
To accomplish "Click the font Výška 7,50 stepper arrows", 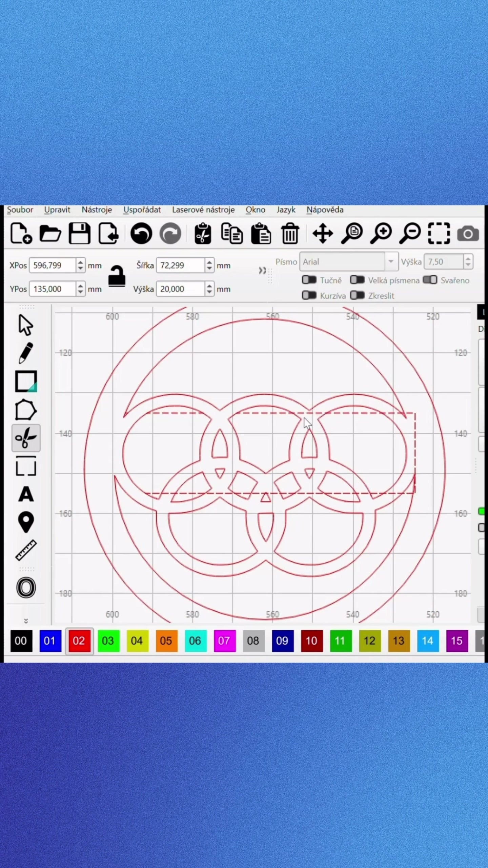I will point(468,261).
